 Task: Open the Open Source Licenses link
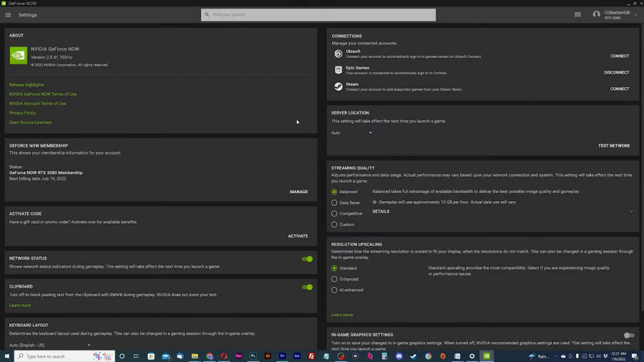click(x=30, y=123)
